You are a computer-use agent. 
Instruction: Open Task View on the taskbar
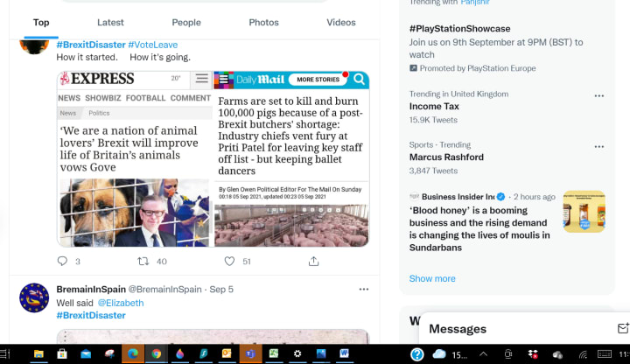(x=5, y=354)
